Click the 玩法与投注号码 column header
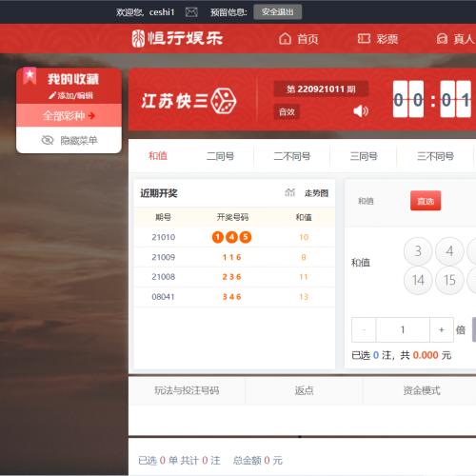 (187, 390)
